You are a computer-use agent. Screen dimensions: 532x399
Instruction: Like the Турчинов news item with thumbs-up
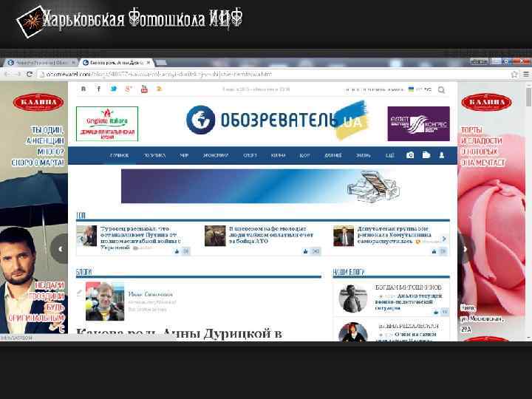(177, 251)
